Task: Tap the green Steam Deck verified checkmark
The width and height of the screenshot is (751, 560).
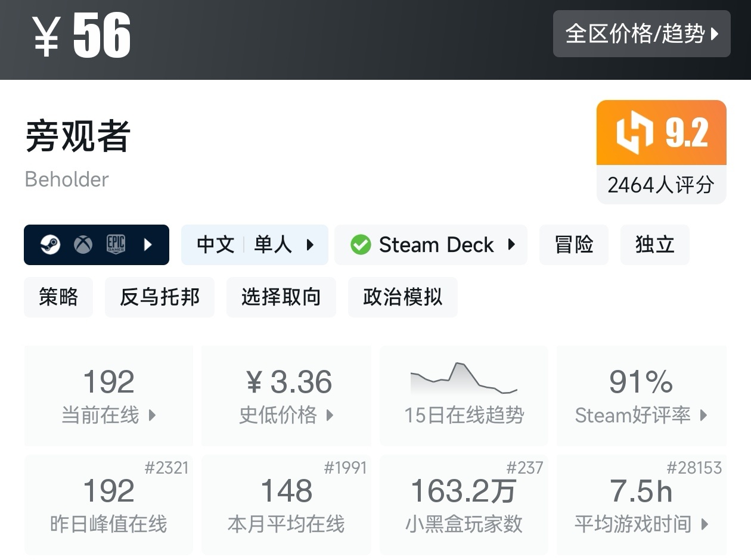Action: coord(361,245)
